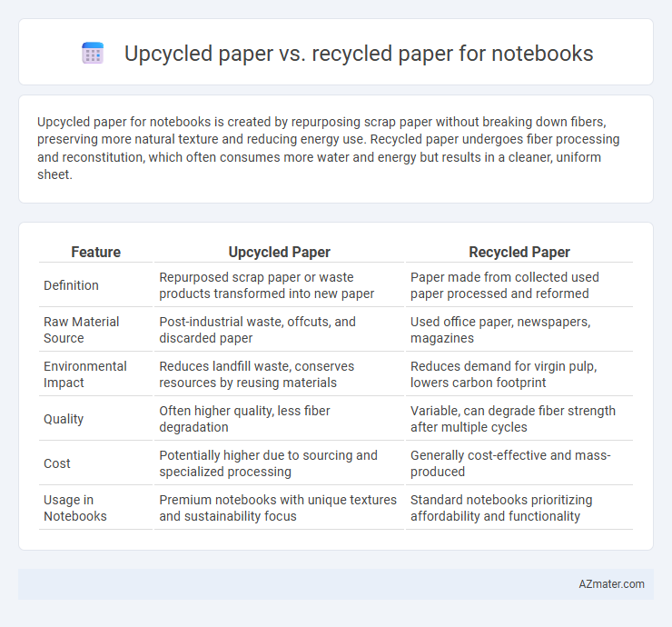Click the 'Definition' row label
This screenshot has width=672, height=627.
point(71,285)
